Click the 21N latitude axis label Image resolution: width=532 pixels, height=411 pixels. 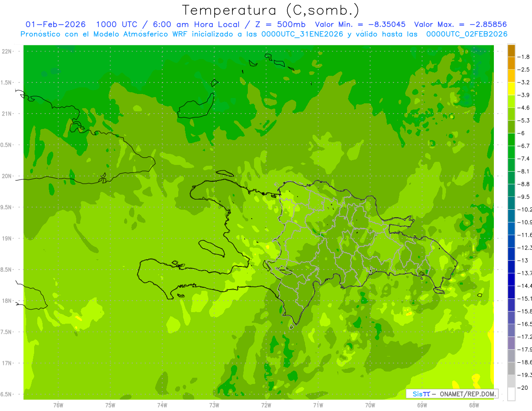[x=7, y=114]
